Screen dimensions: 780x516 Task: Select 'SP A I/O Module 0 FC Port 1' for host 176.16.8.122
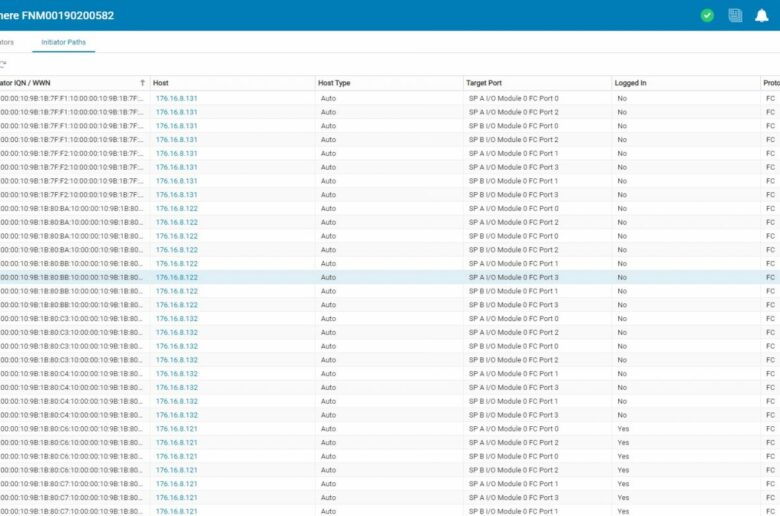point(513,264)
